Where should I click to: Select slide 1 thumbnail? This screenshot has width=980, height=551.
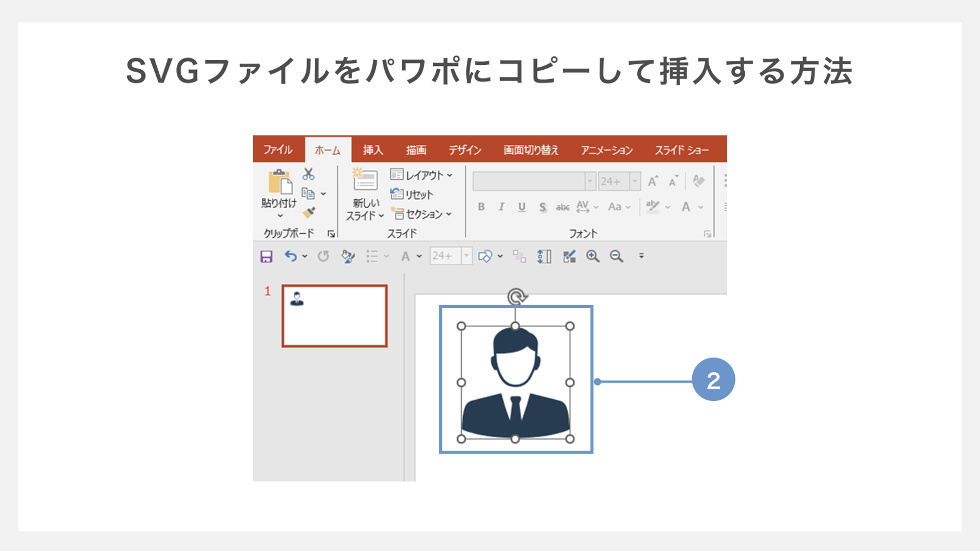click(335, 316)
